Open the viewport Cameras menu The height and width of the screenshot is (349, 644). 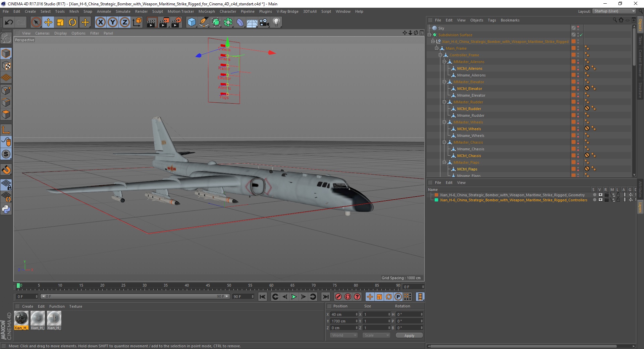click(x=42, y=33)
